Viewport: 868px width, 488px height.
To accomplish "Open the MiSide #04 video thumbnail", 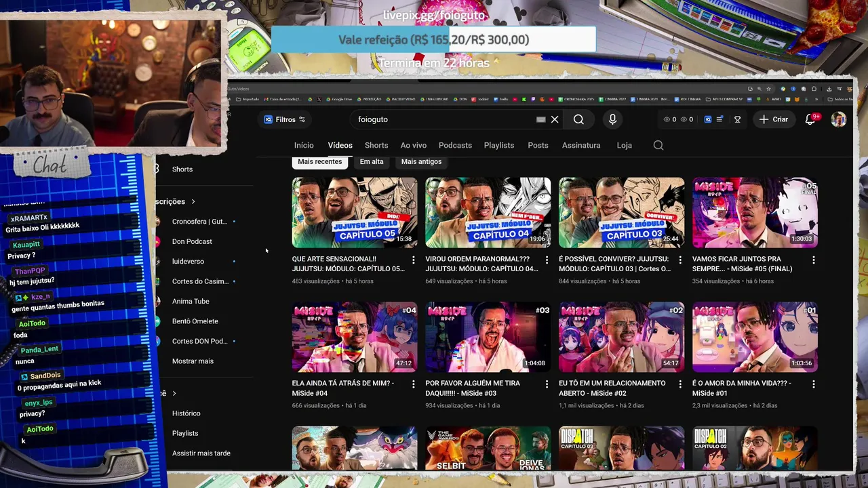I will (x=355, y=337).
